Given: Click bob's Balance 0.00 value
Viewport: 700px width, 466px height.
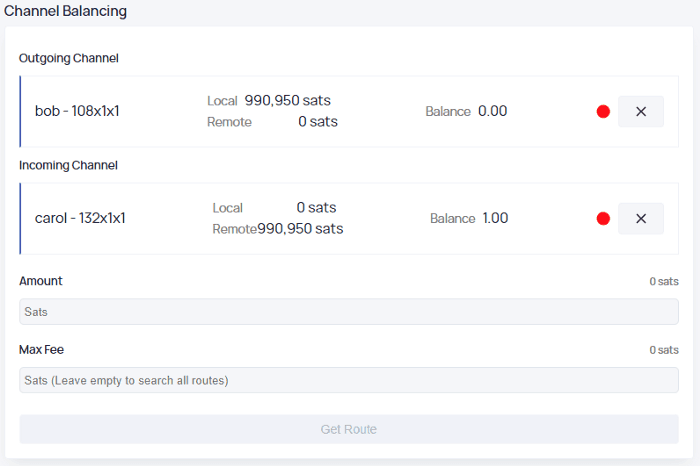Looking at the screenshot, I should click(492, 111).
